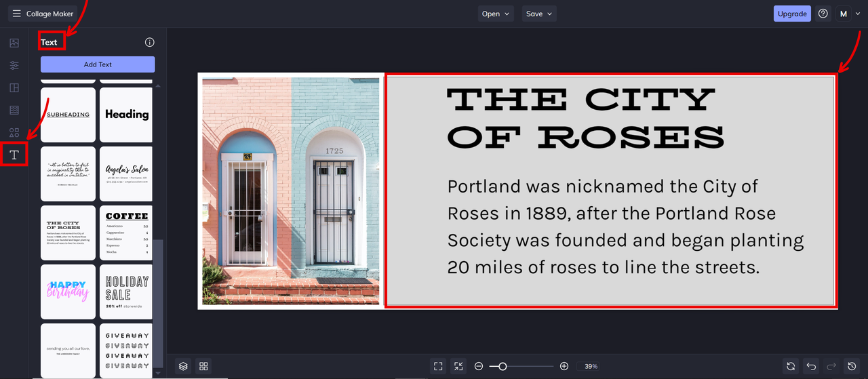The height and width of the screenshot is (379, 868).
Task: Select the Coffee menu text template
Action: pos(126,233)
